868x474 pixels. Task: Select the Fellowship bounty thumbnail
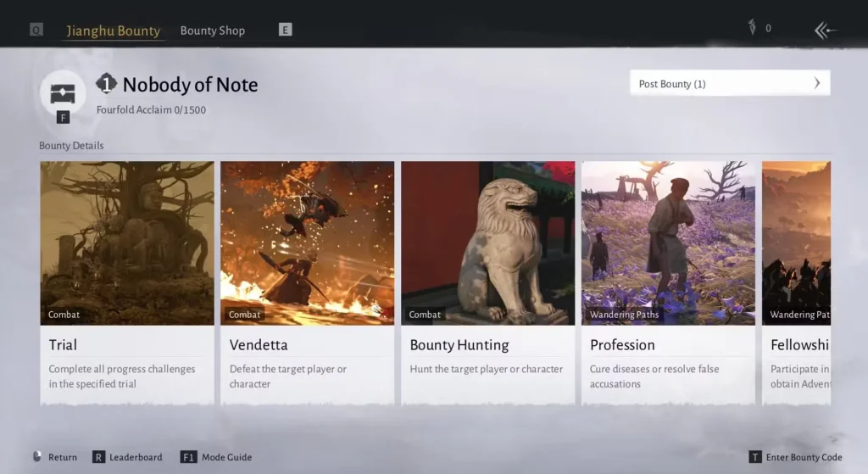coord(796,243)
